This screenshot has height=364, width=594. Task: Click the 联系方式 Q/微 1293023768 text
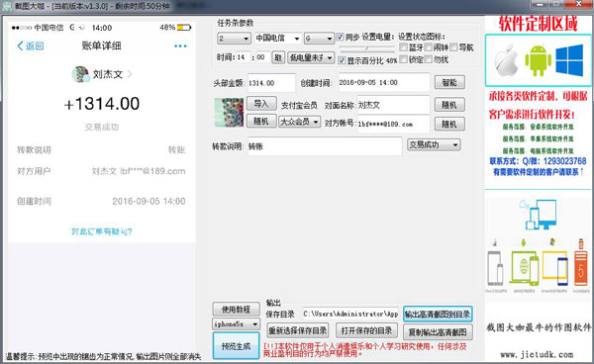538,161
